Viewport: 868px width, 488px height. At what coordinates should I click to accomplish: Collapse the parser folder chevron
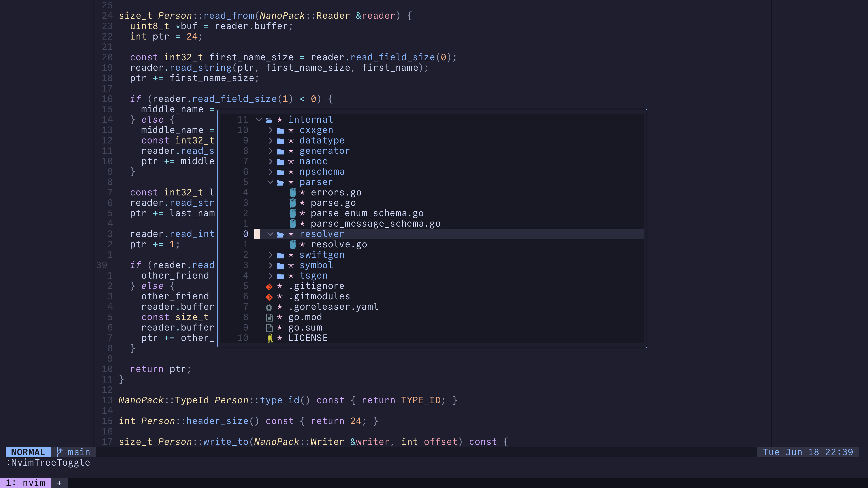pos(270,182)
